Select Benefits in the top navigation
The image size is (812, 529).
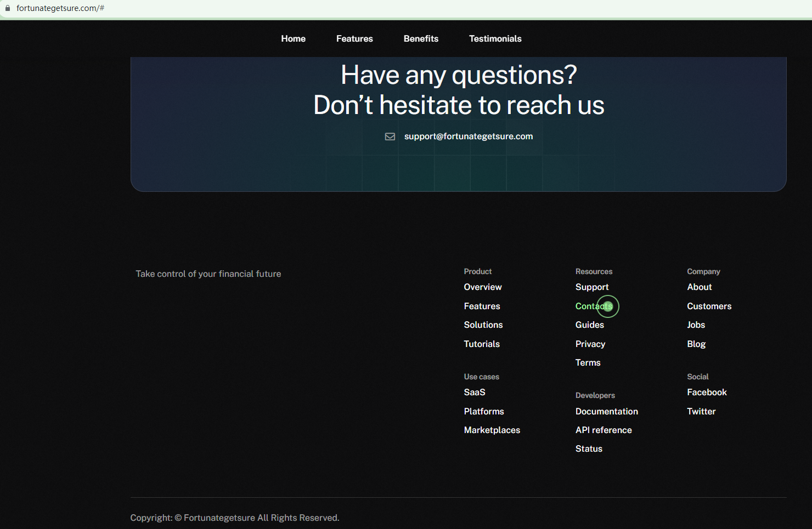click(x=421, y=39)
